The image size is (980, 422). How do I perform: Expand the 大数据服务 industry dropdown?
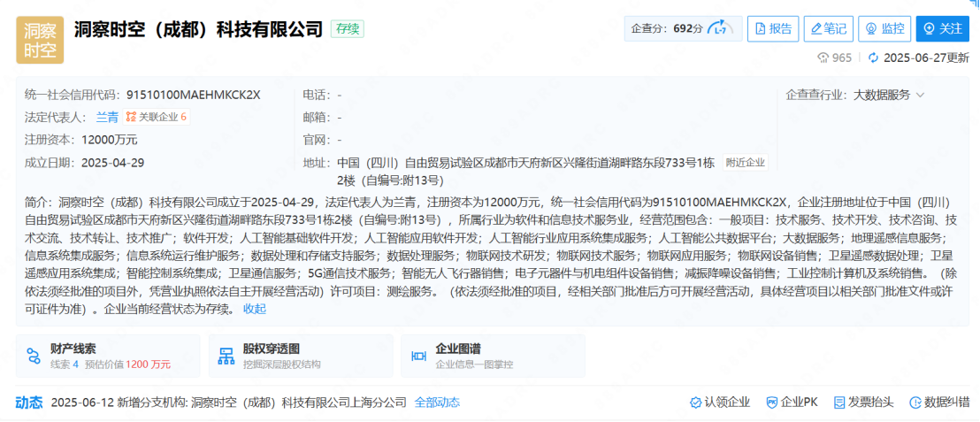coord(888,95)
